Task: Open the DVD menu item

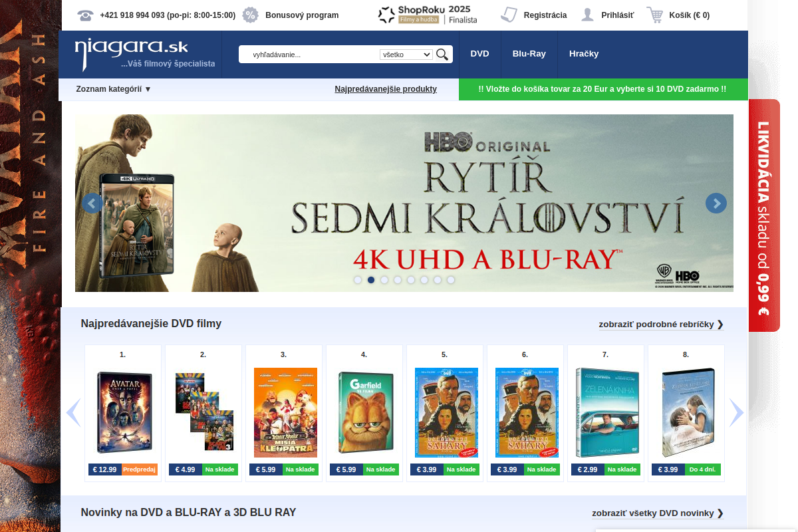Action: (479, 54)
